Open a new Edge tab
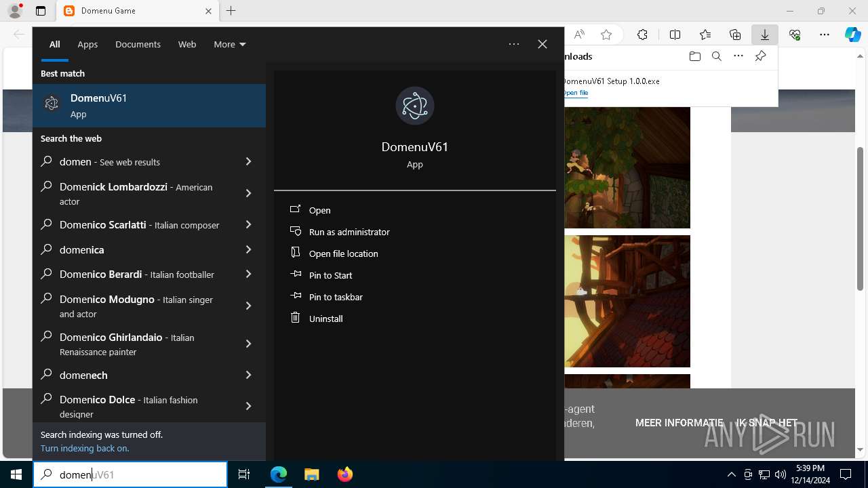The width and height of the screenshot is (868, 488). pos(231,11)
